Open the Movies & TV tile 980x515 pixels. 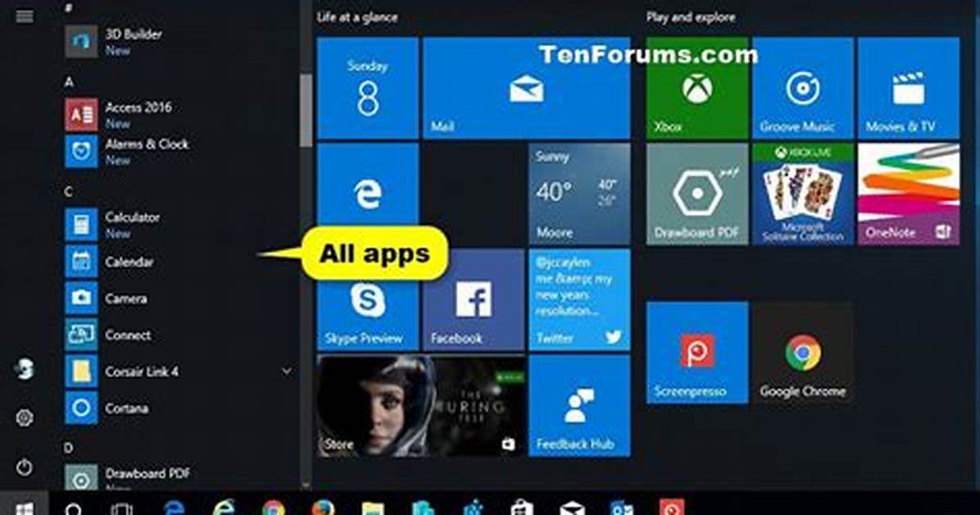tap(909, 88)
